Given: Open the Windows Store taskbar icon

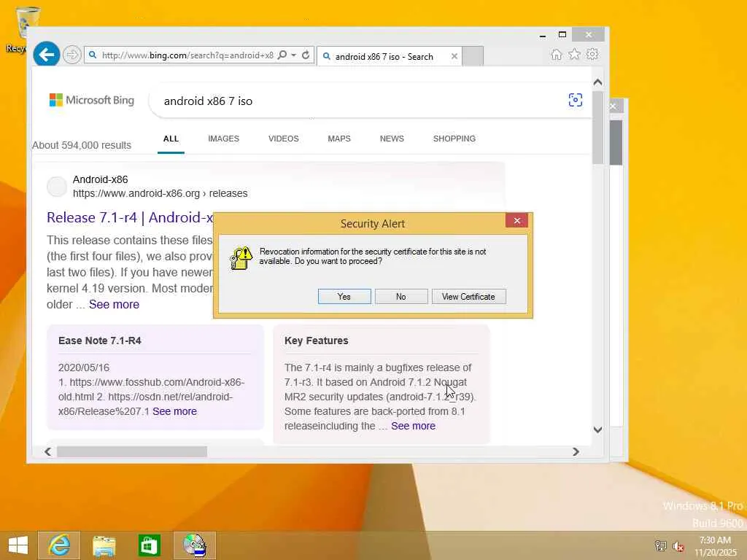Looking at the screenshot, I should coord(149,545).
